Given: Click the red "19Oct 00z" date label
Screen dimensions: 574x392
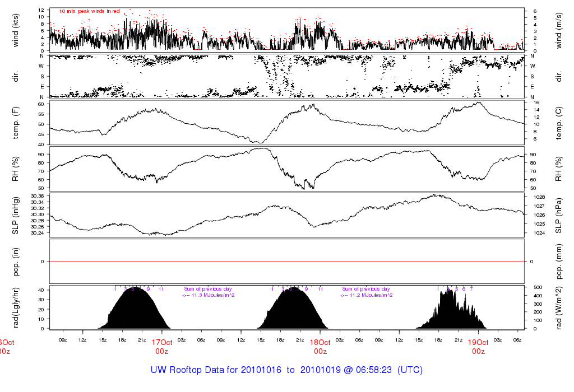Looking at the screenshot, I should [x=479, y=347].
